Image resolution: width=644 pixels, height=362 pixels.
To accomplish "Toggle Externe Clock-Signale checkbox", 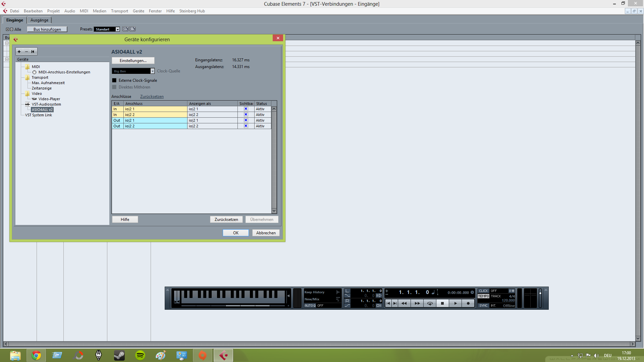I will coord(114,80).
